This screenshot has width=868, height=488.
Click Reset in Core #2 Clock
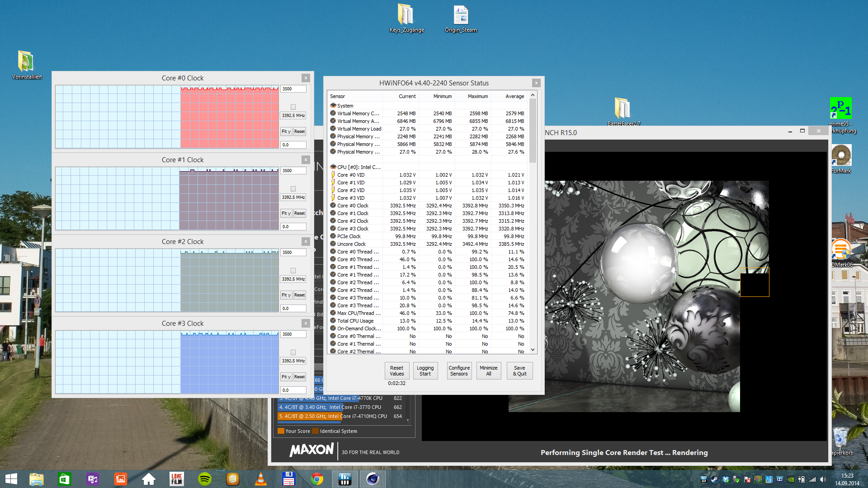click(300, 295)
